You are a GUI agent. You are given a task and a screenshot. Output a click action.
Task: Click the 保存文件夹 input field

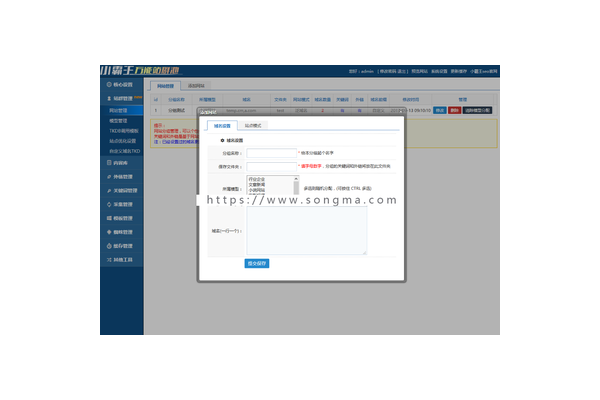click(271, 166)
